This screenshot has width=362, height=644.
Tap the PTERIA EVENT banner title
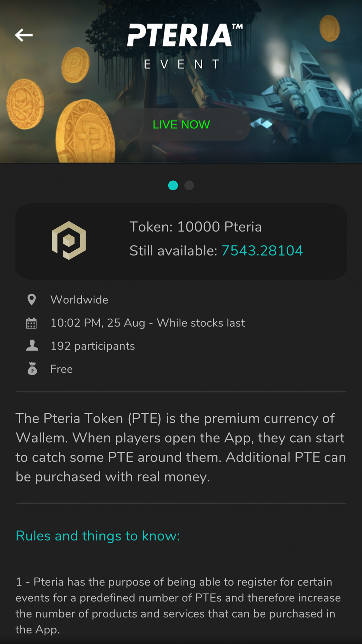(x=184, y=46)
